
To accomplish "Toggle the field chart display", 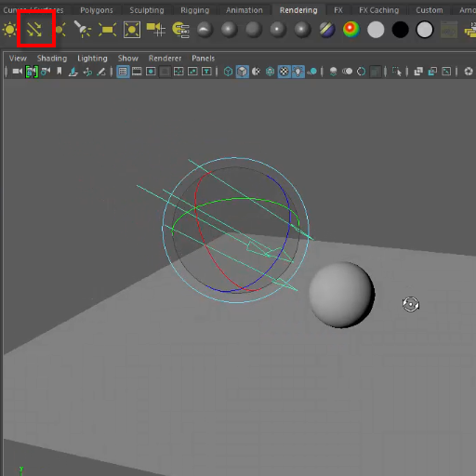I will coord(178,72).
